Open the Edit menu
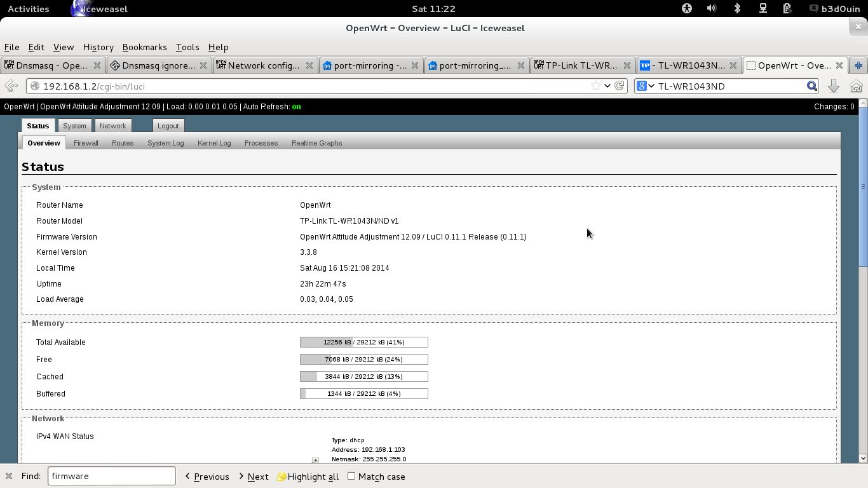Screen dimensions: 868x488 coord(36,47)
